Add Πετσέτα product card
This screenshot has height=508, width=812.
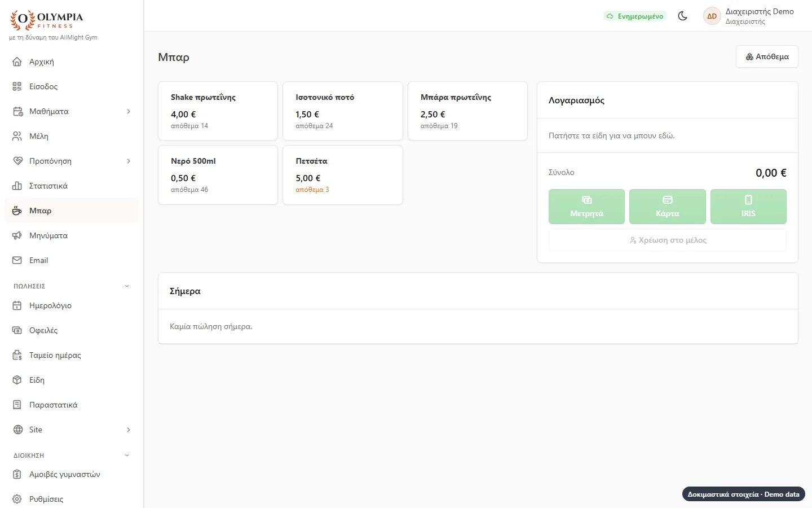click(x=343, y=175)
